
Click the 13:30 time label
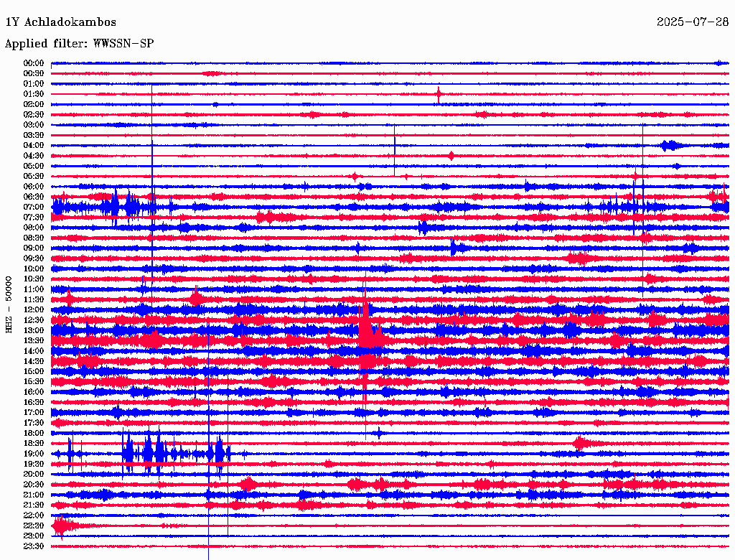point(34,340)
